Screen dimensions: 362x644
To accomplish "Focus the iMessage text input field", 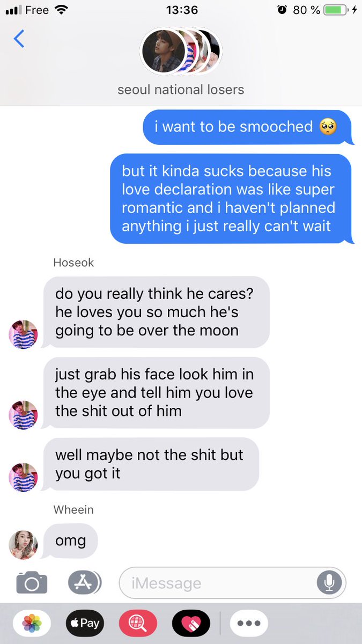I will pyautogui.click(x=232, y=583).
